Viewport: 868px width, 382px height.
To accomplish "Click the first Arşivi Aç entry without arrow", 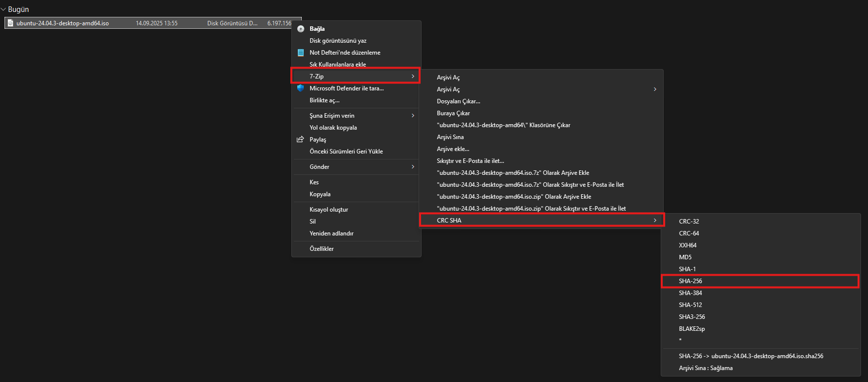I will coord(541,77).
